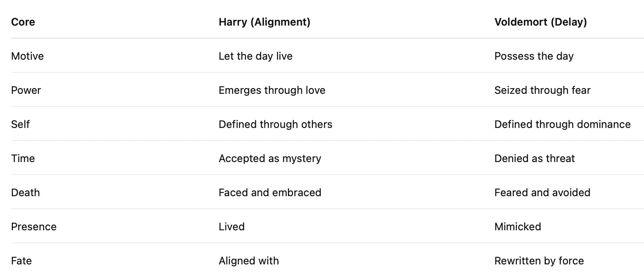Image resolution: width=644 pixels, height=277 pixels.
Task: Select the 'Self' row label
Action: [x=20, y=124]
